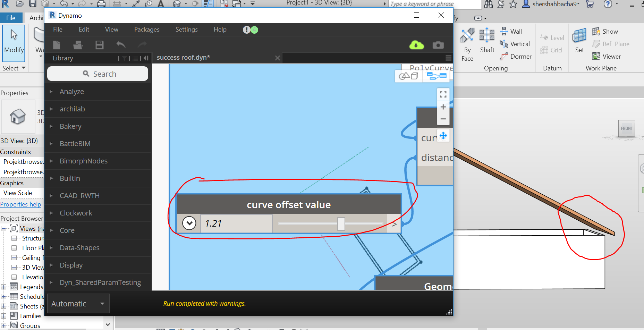Viewport: 644px width, 330px height.
Task: Open the Dynamo Help menu
Action: [x=220, y=29]
